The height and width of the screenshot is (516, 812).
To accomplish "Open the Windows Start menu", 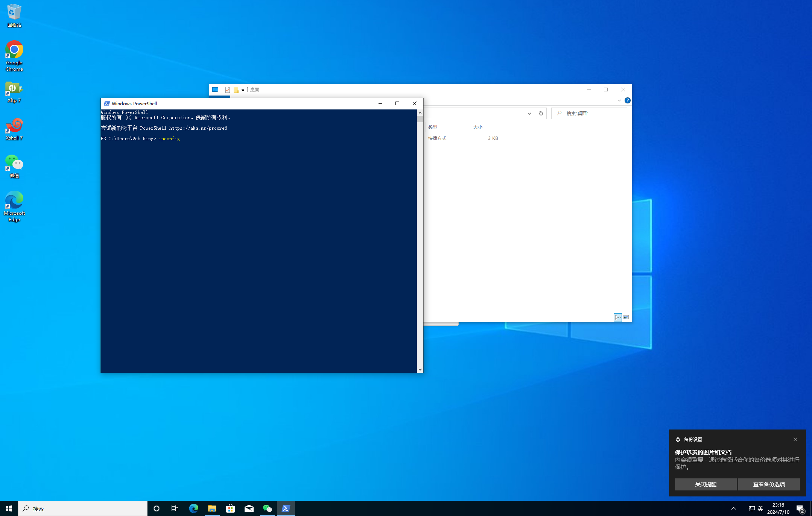I will coord(9,508).
